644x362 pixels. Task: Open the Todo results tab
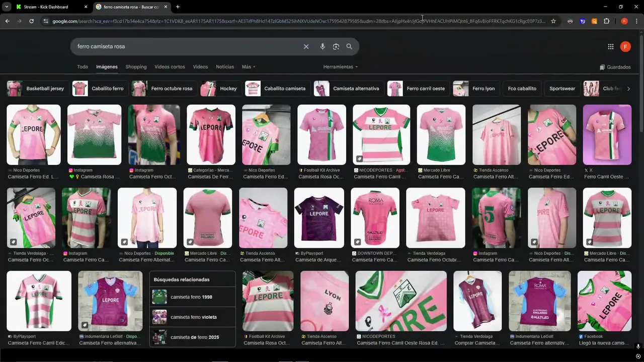tap(83, 67)
